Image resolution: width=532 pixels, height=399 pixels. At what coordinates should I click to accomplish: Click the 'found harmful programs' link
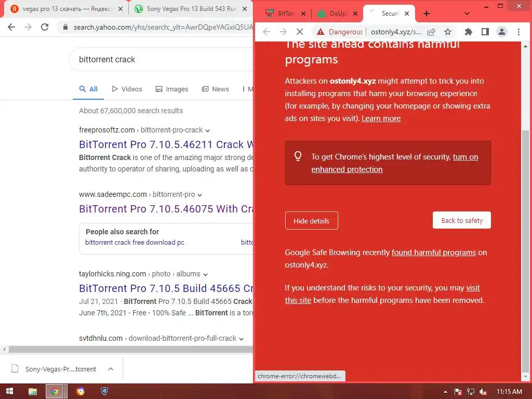[434, 252]
